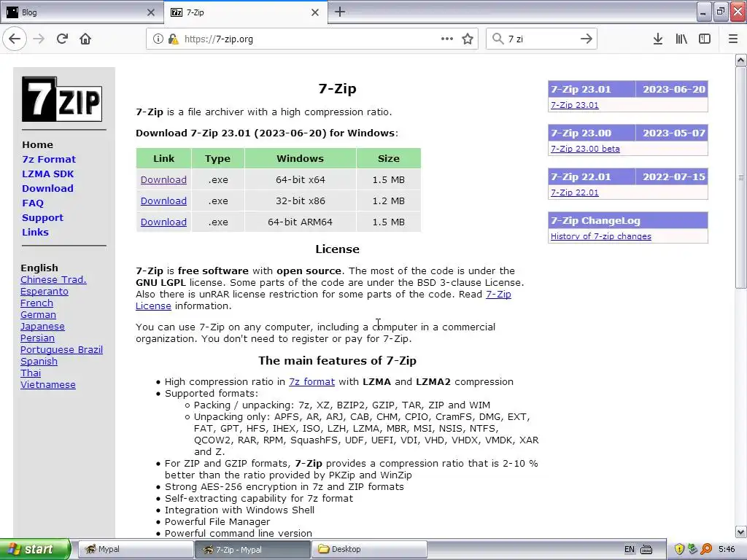The image size is (747, 560).
Task: Download the 32-bit x86 exe
Action: tap(163, 201)
